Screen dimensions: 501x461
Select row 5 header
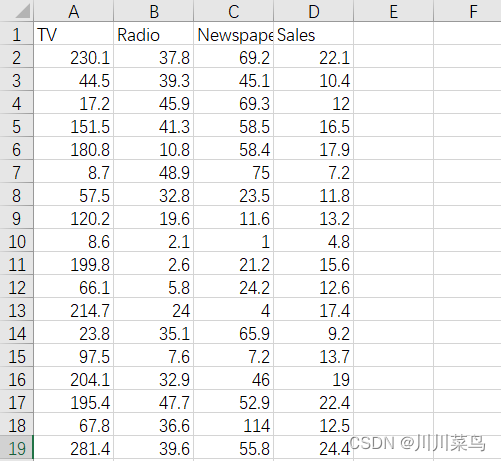pos(17,126)
